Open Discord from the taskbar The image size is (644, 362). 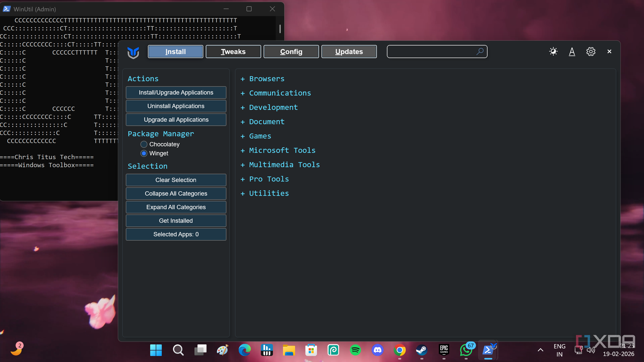(377, 350)
